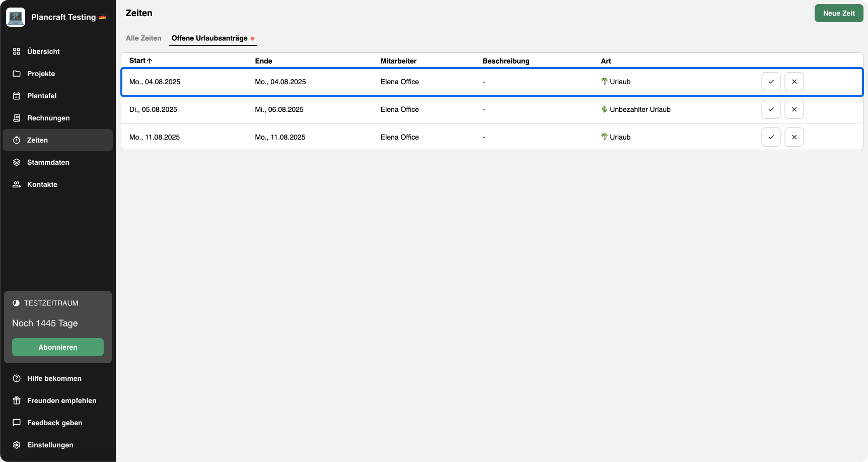The width and height of the screenshot is (868, 462).
Task: Click the Abonnieren subscribe button
Action: click(x=58, y=347)
